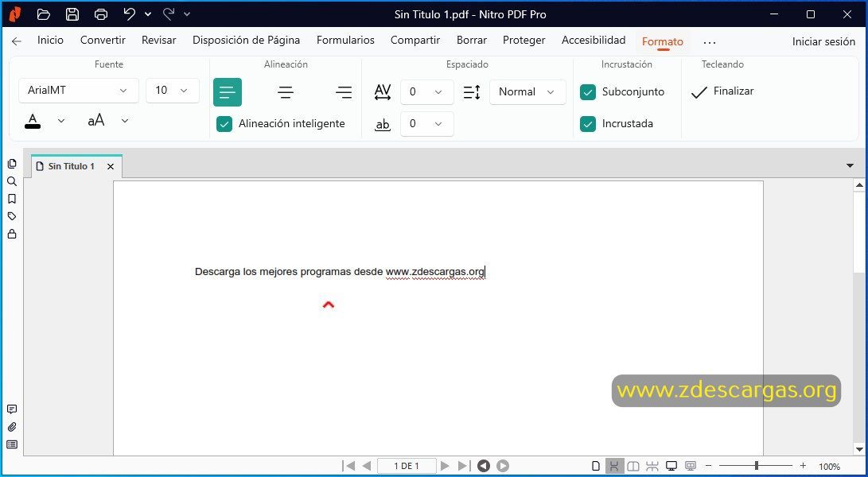Go to the next page

pyautogui.click(x=445, y=466)
